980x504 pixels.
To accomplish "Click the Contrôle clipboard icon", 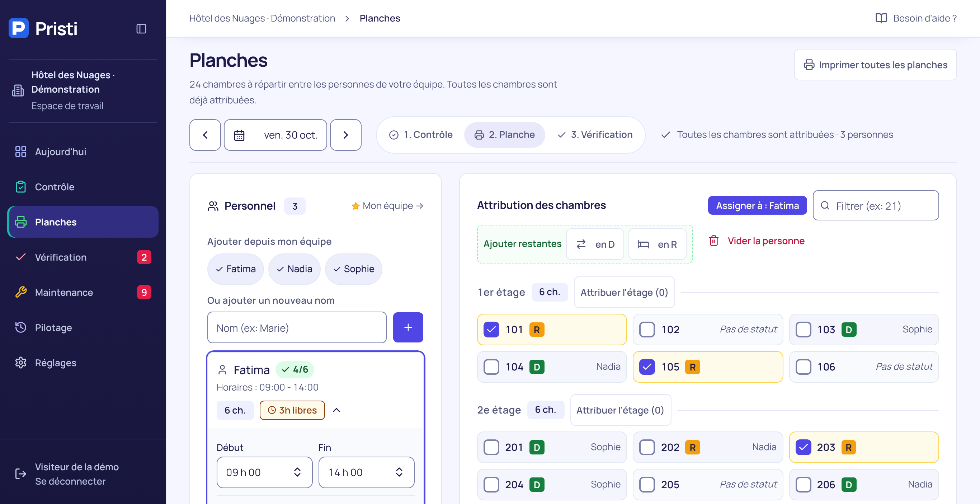I will pyautogui.click(x=20, y=187).
